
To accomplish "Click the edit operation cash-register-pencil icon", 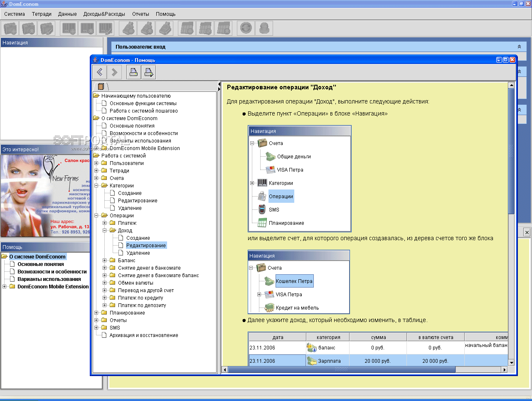I will point(165,28).
